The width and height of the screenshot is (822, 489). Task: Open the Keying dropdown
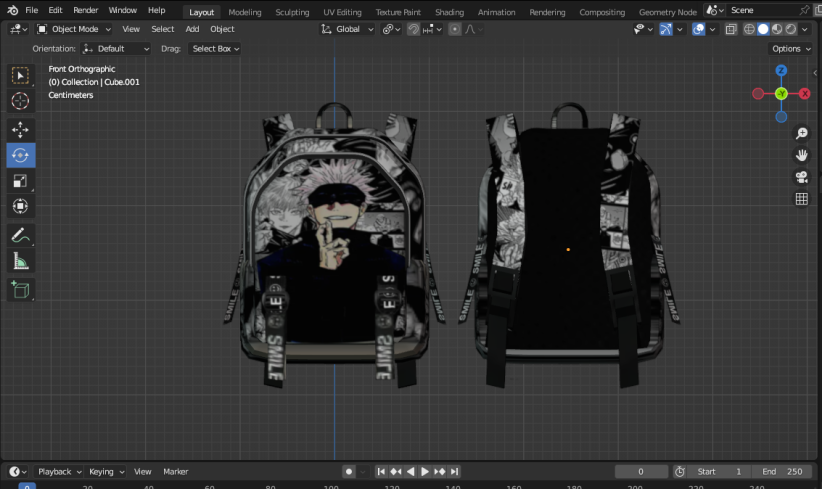106,472
